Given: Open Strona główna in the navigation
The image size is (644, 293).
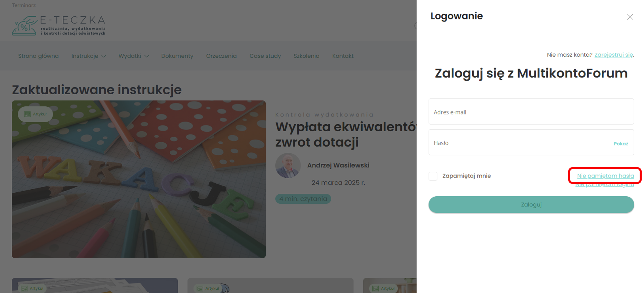Looking at the screenshot, I should [38, 56].
